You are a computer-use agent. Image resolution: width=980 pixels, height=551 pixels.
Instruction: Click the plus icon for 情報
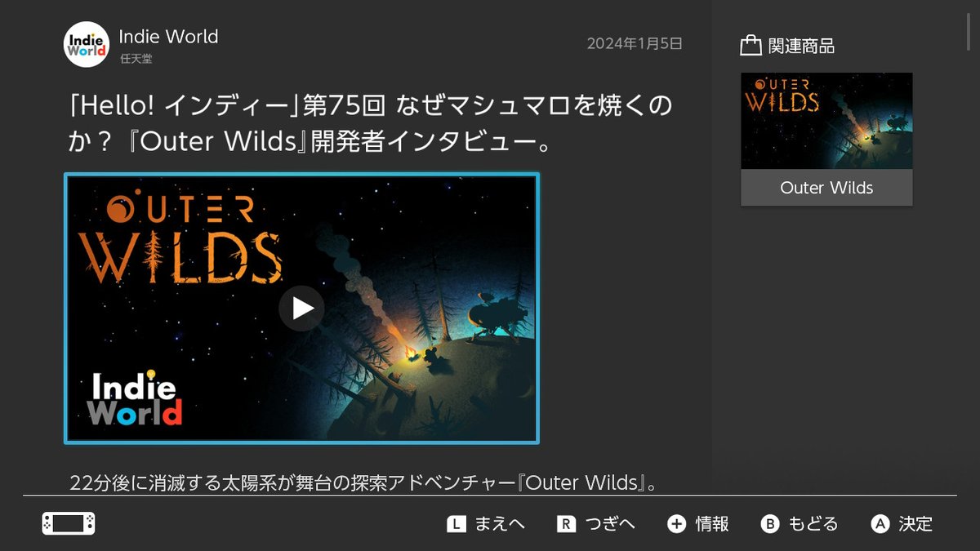[676, 524]
